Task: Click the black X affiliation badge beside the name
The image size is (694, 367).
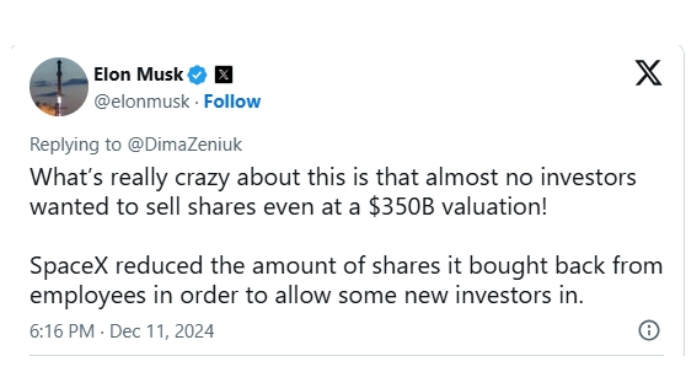Action: [x=224, y=75]
